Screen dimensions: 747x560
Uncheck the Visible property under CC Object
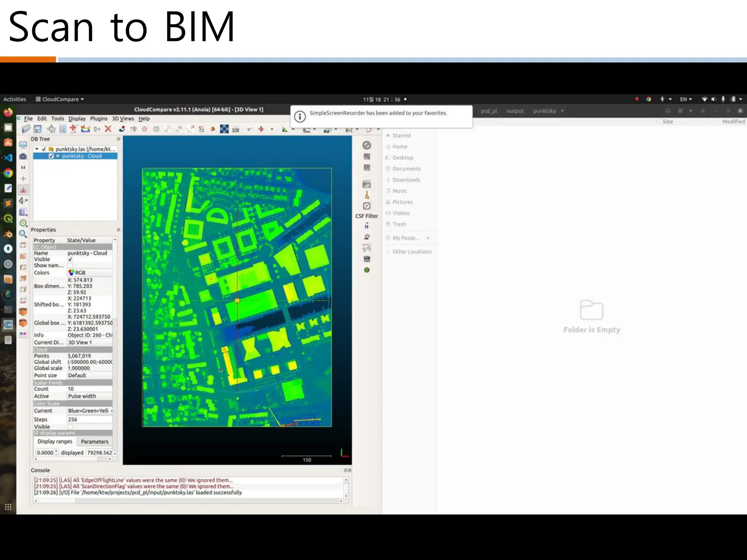pyautogui.click(x=70, y=259)
